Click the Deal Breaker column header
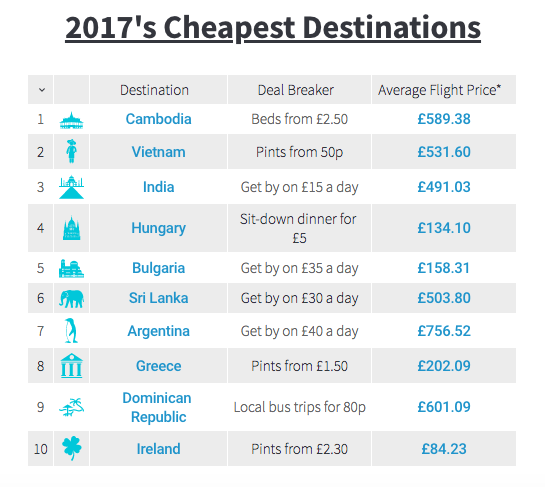545x487 pixels. click(x=296, y=90)
